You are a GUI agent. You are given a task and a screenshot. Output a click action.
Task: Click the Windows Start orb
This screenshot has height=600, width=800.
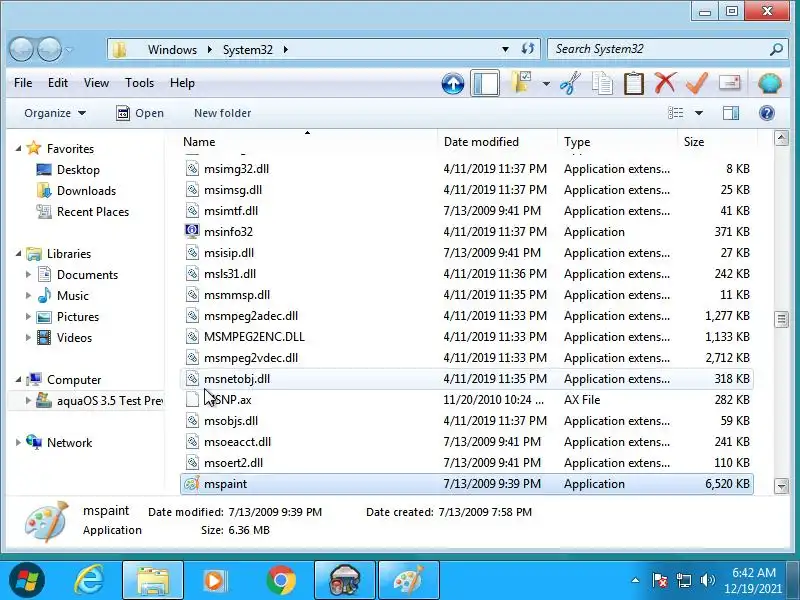(x=27, y=581)
